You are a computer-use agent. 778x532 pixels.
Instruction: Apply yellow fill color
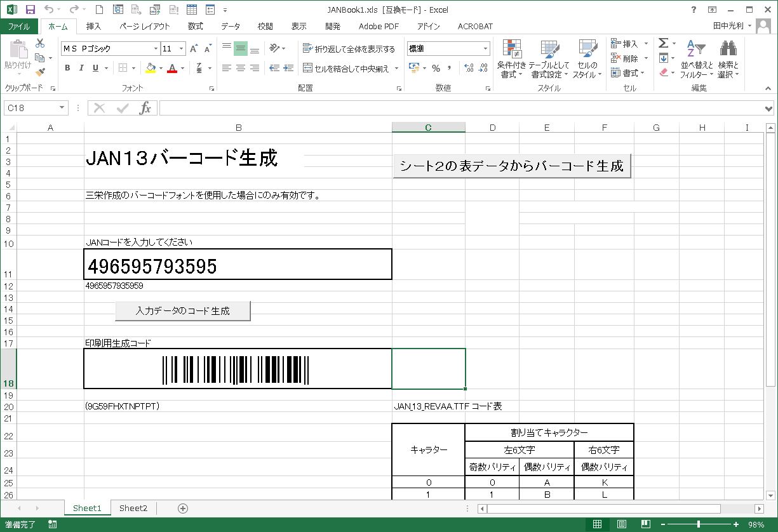151,68
